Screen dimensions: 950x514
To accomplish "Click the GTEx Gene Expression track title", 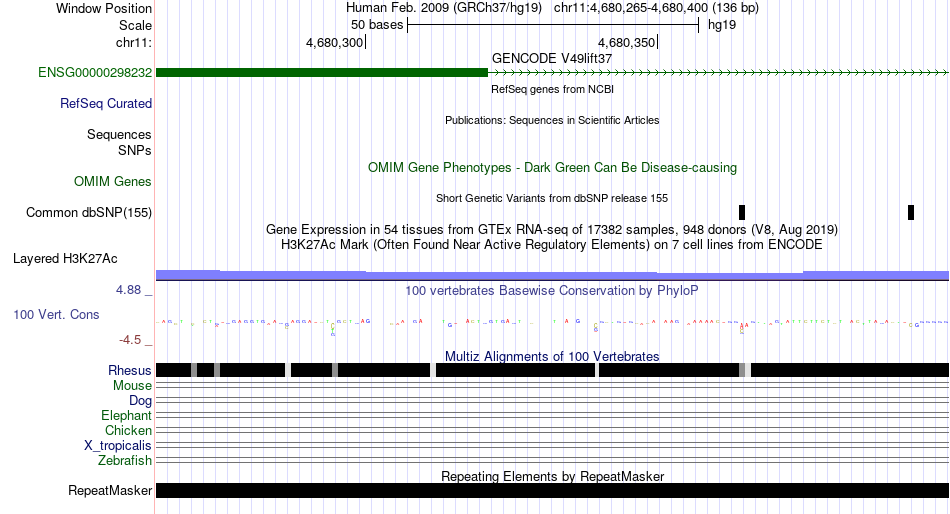I will click(552, 230).
